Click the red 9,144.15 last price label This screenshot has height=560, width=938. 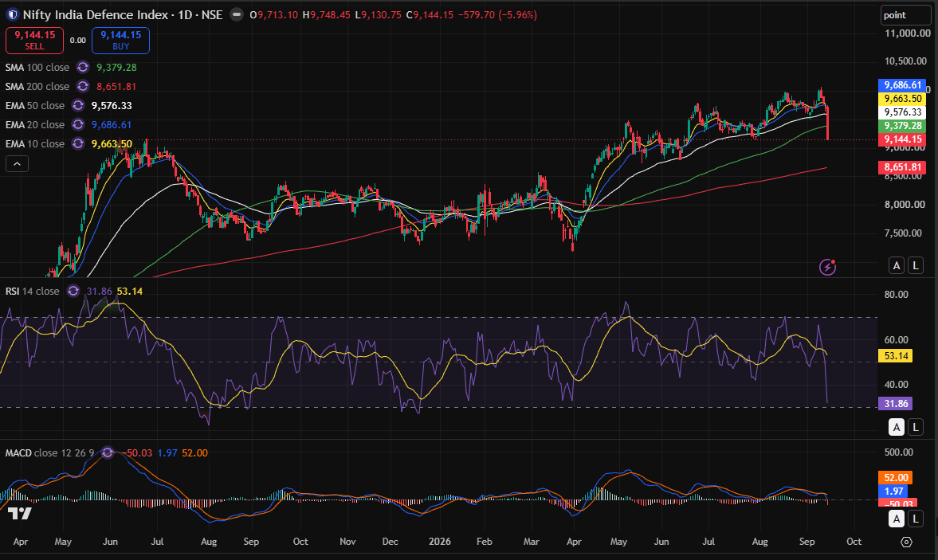pos(902,140)
